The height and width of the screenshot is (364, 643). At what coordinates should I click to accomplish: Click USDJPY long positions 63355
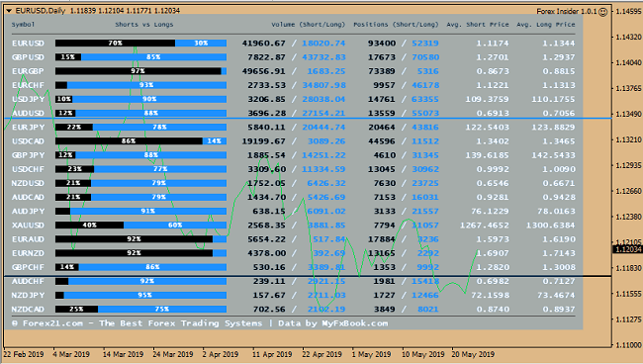[425, 99]
